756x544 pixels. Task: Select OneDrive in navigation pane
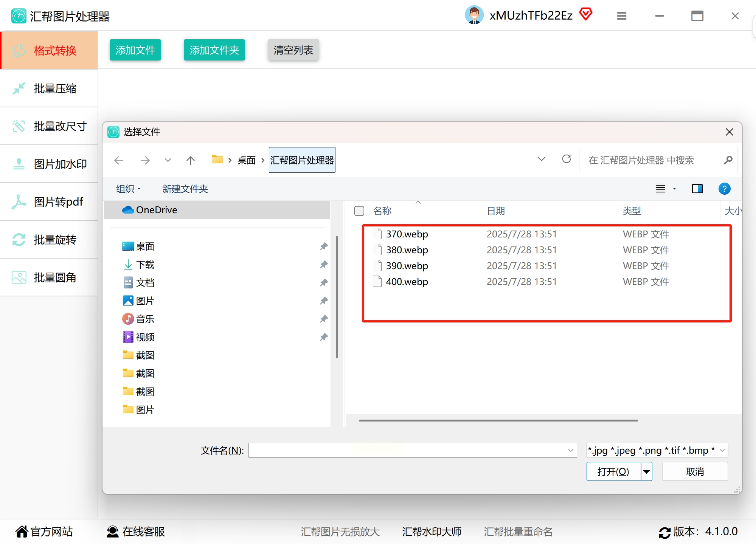click(217, 210)
